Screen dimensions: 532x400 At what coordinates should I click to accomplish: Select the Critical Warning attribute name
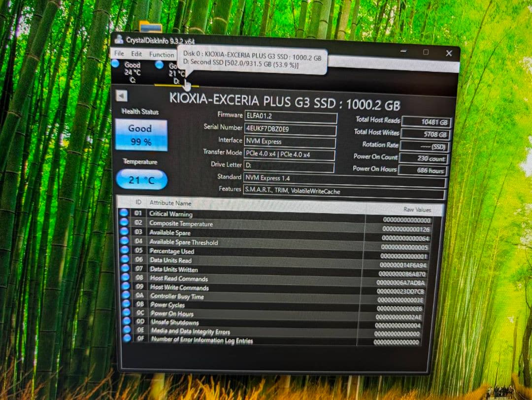[170, 214]
